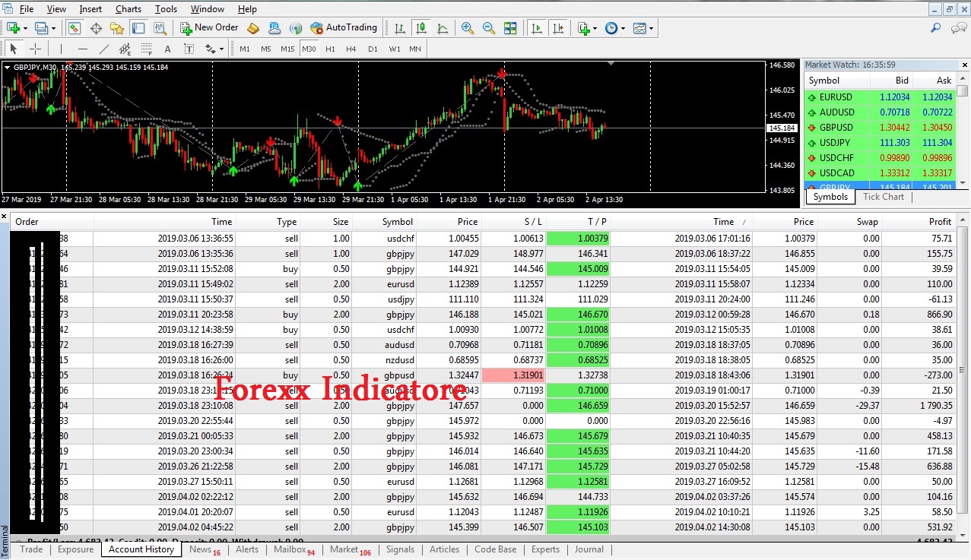Open the Charts menu

(127, 9)
